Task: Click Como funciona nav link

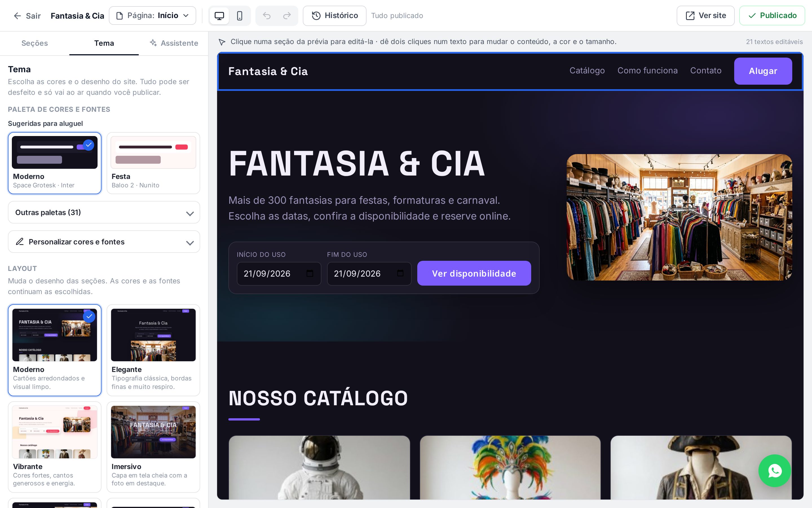Action: coord(648,71)
